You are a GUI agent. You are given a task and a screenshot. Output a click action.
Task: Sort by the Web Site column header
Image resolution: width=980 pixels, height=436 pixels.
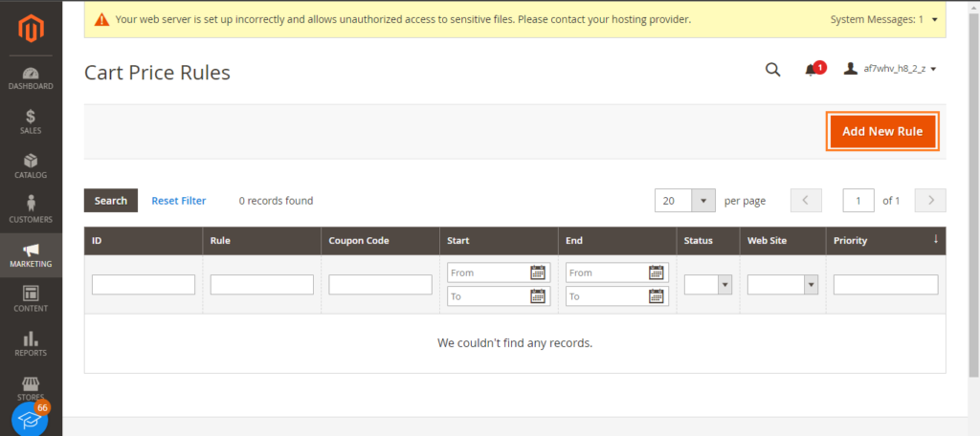pyautogui.click(x=783, y=241)
